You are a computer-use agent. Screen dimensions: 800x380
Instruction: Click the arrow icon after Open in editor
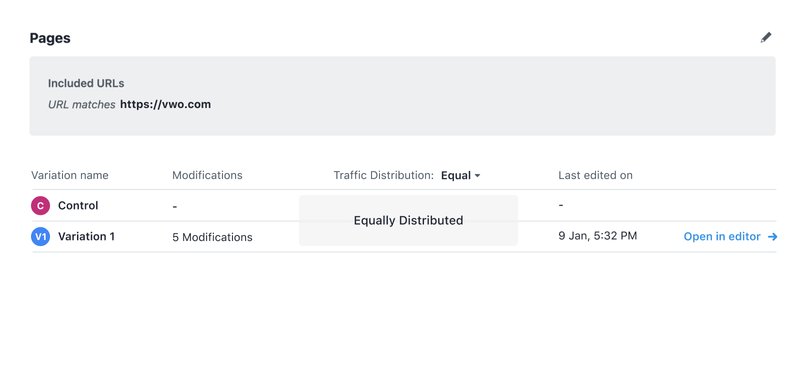point(772,237)
